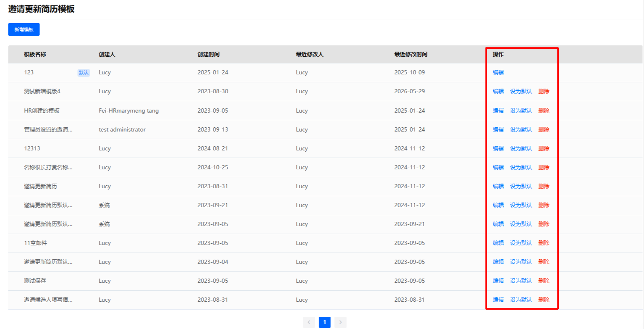
Task: Go to previous page arrow in pagination
Action: pos(309,322)
